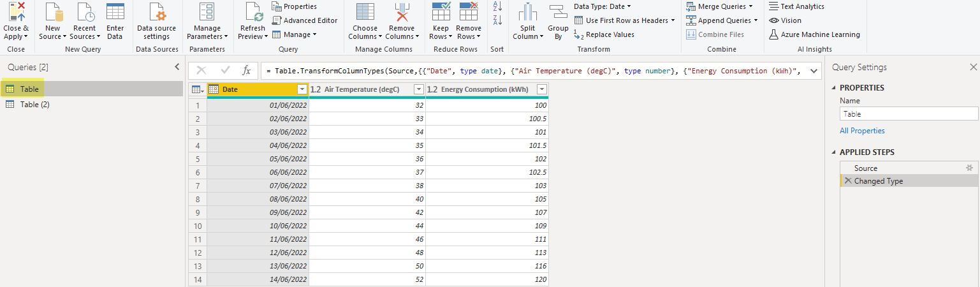Viewport: 980px width, 287px height.
Task: Click Azure Machine Learning
Action: [x=814, y=34]
